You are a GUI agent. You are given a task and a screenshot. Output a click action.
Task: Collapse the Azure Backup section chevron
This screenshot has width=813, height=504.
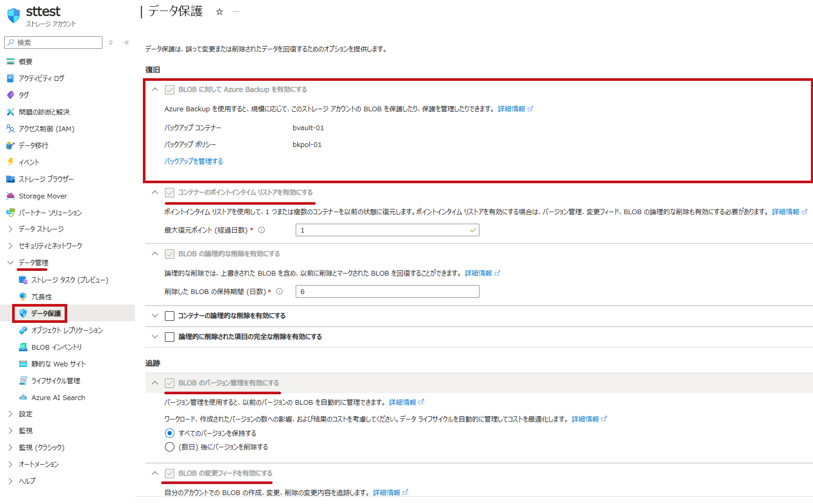(x=155, y=89)
